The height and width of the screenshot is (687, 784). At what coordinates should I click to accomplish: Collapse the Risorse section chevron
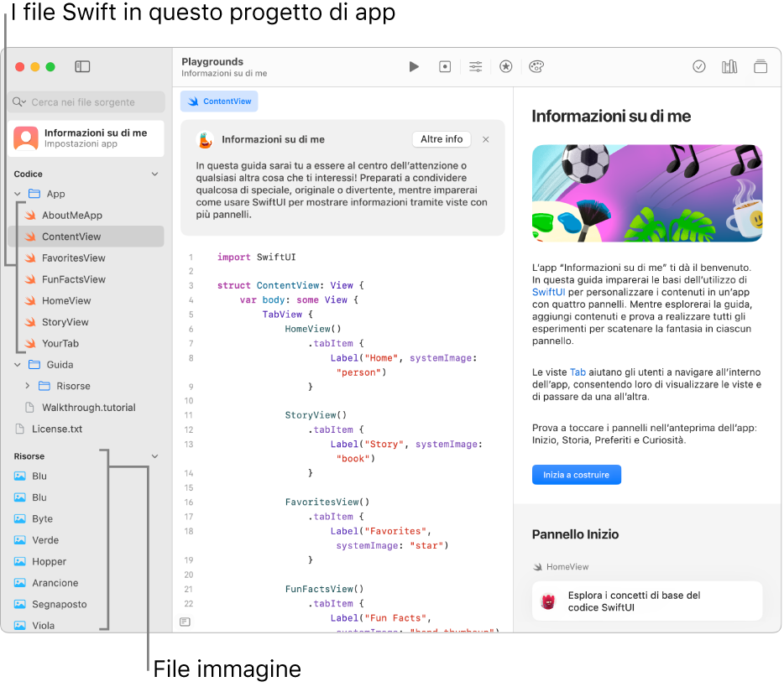(155, 456)
